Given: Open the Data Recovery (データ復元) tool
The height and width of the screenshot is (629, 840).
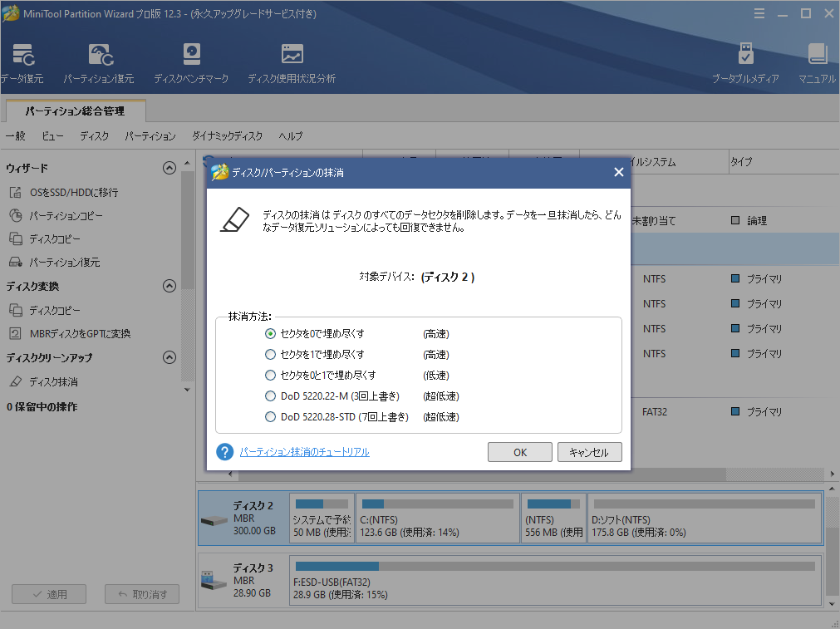Looking at the screenshot, I should (x=22, y=64).
